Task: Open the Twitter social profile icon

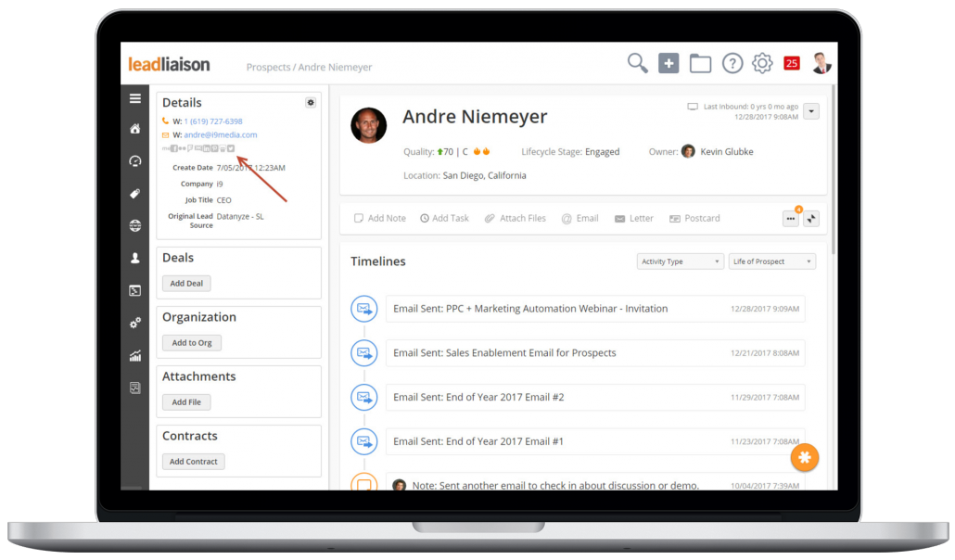Action: tap(231, 148)
